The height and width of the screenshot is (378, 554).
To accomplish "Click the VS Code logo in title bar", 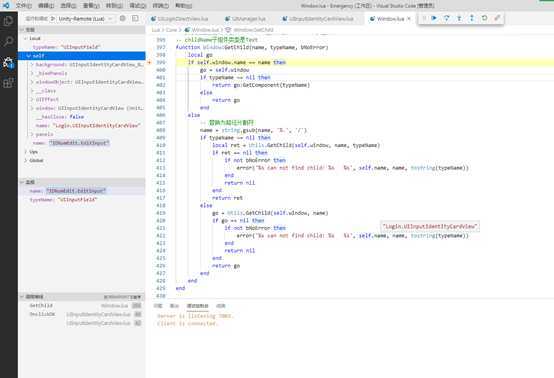I will click(6, 5).
